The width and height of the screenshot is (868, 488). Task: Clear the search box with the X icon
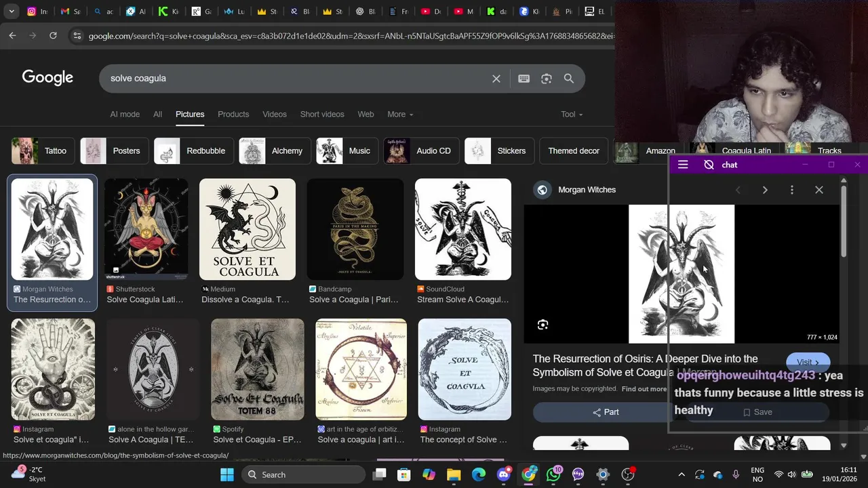[x=496, y=79]
